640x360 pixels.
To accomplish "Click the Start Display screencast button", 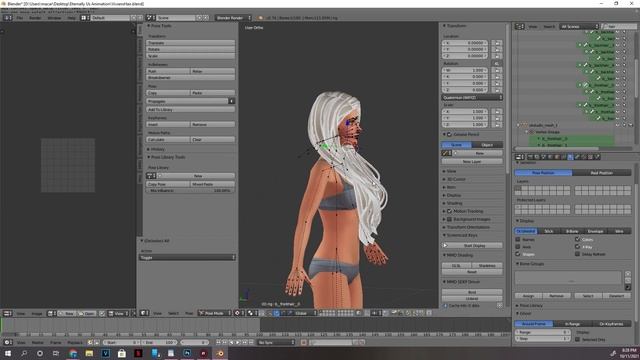I will point(472,246).
